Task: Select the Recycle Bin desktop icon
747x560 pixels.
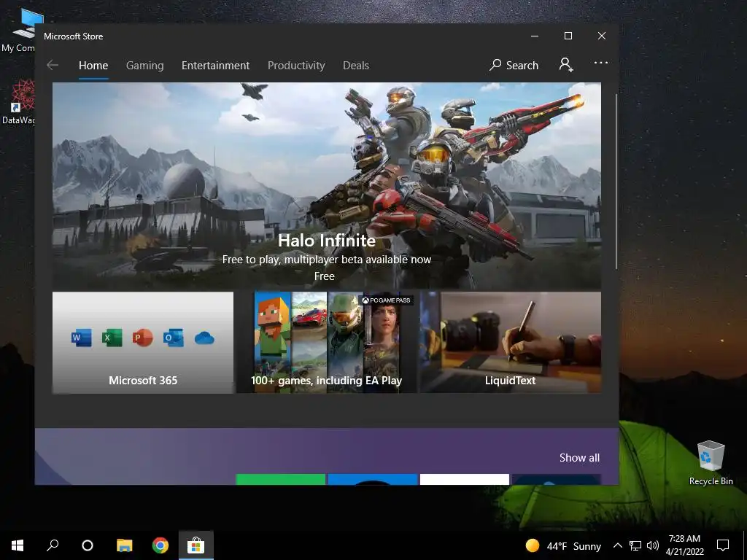Action: [711, 462]
